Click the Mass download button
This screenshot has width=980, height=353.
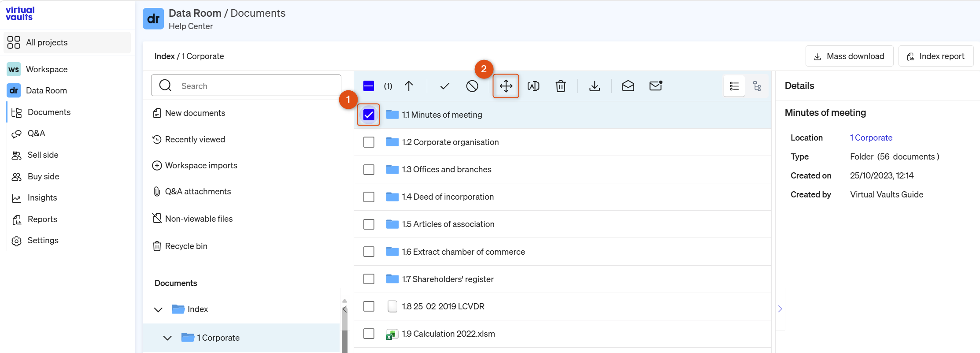849,56
